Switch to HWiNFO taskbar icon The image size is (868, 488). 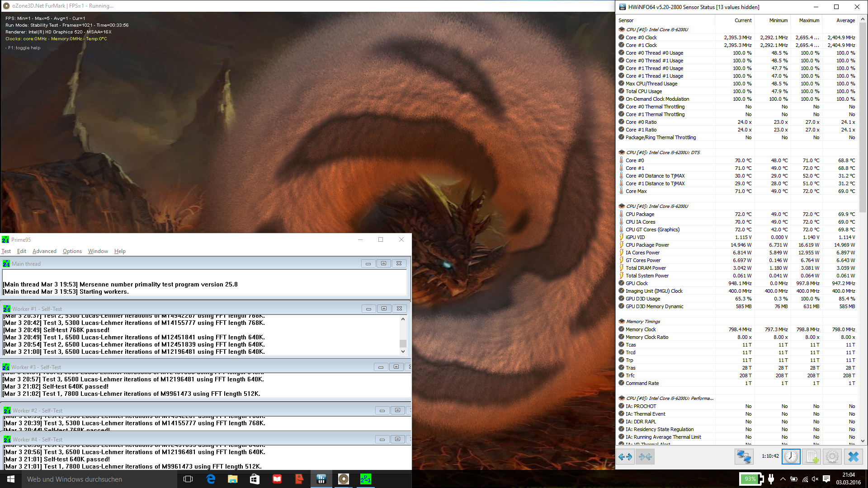tap(321, 479)
